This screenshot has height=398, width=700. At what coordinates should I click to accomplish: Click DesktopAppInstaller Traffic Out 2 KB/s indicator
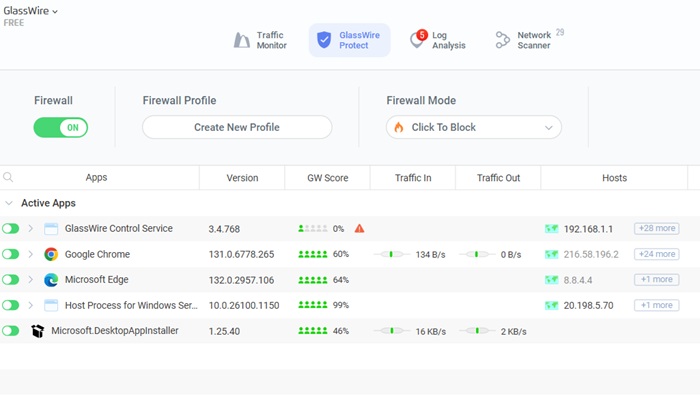click(493, 331)
